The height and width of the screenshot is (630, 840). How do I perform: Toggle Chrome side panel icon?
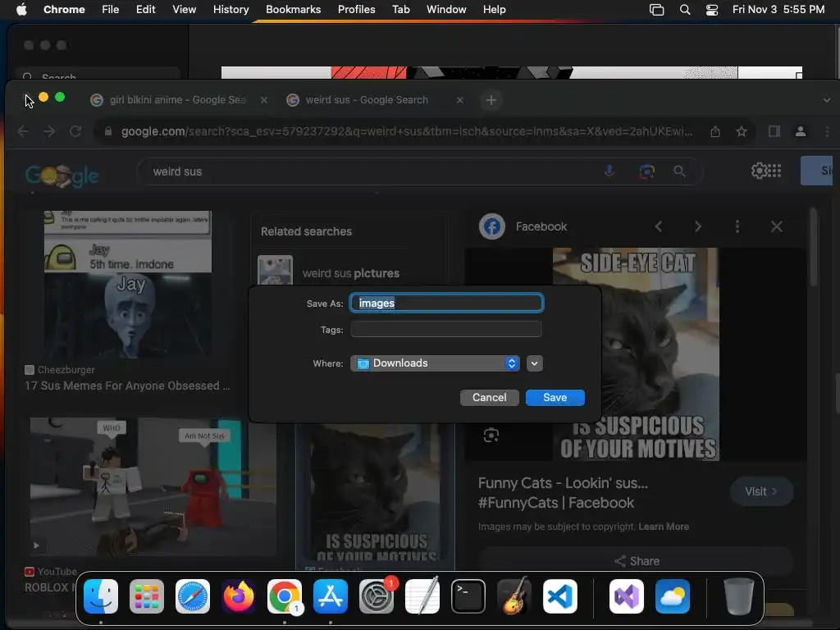[774, 131]
